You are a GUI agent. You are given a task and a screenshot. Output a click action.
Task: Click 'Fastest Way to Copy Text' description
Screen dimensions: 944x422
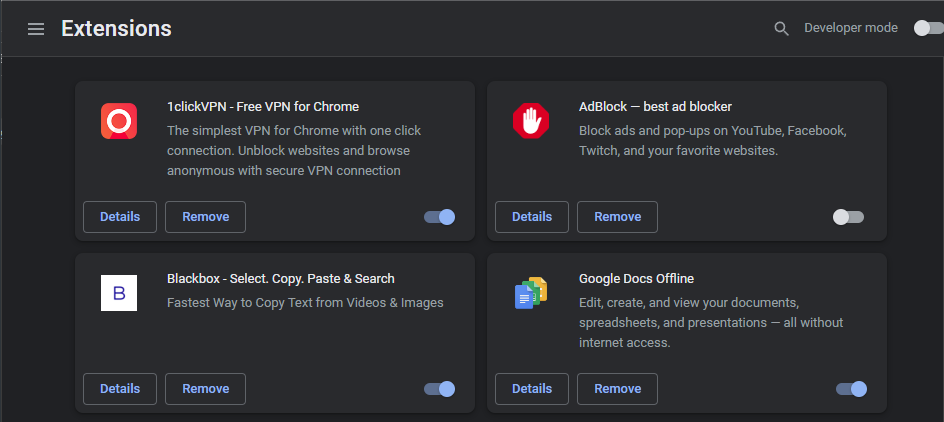305,303
